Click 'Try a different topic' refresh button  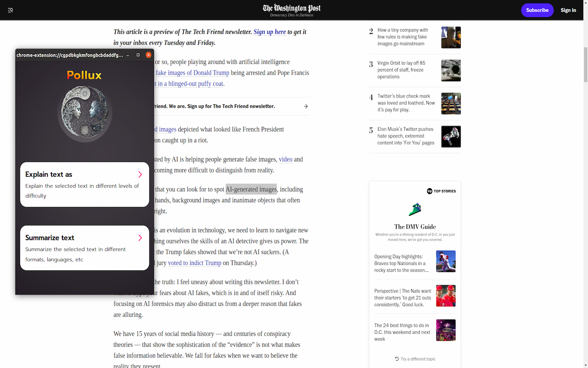pos(415,359)
